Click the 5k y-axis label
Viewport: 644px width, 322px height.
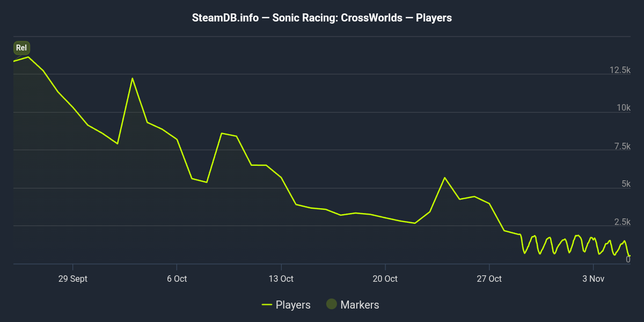pos(625,184)
